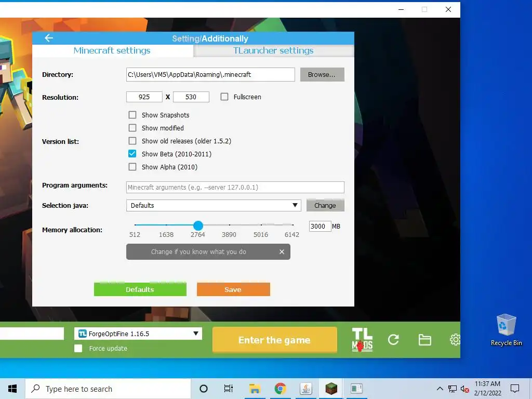Click the refresh versions icon
The width and height of the screenshot is (532, 399).
click(x=393, y=340)
